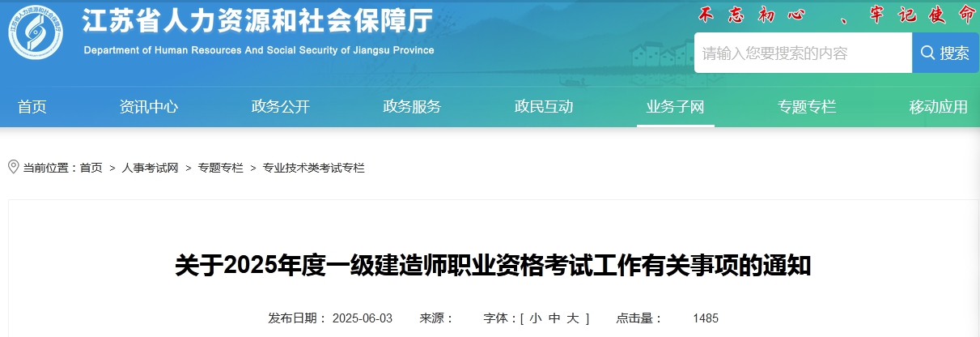Screen dimensions: 980x337
Task: Click the 搜索 magnifier search button
Action: [944, 53]
